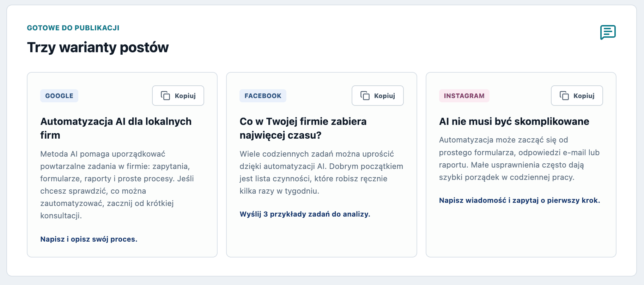Click 'Napisz wiadomość i zapytaj o pierwszy krok.'
Image resolution: width=644 pixels, height=285 pixels.
[520, 200]
